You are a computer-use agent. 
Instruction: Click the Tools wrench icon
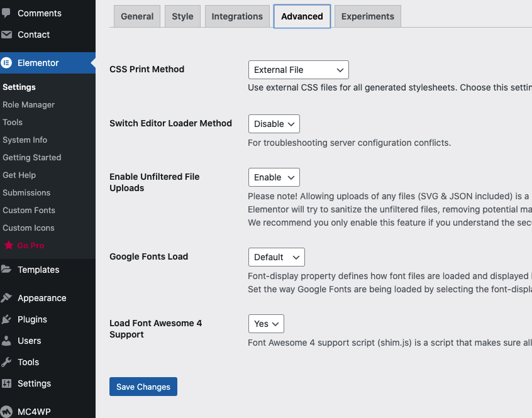pos(6,362)
